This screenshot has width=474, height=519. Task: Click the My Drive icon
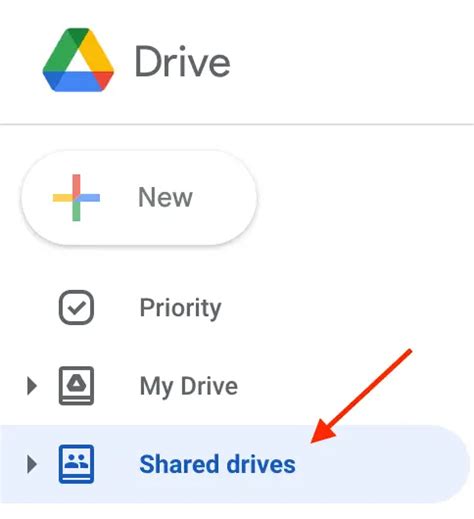point(76,386)
